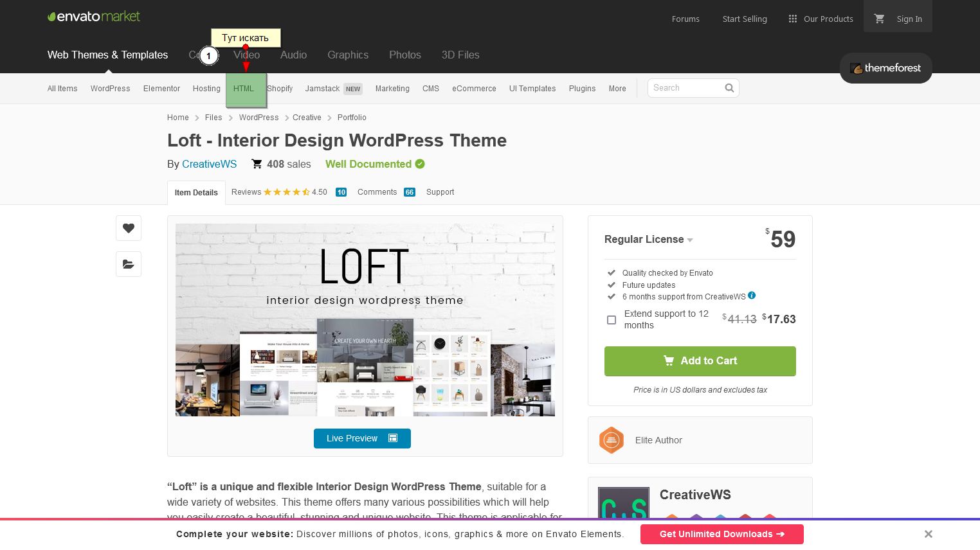Click into the Search input field
The height and width of the screenshot is (550, 980).
point(685,88)
